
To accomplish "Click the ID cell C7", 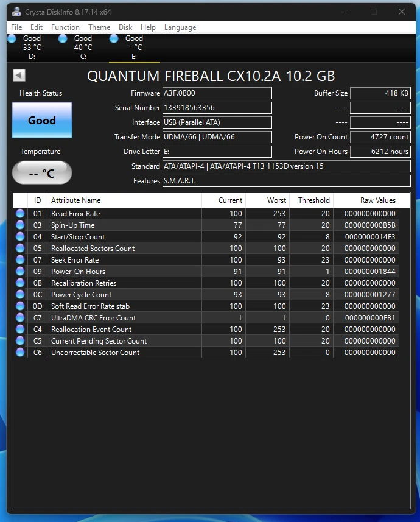I will [x=38, y=318].
